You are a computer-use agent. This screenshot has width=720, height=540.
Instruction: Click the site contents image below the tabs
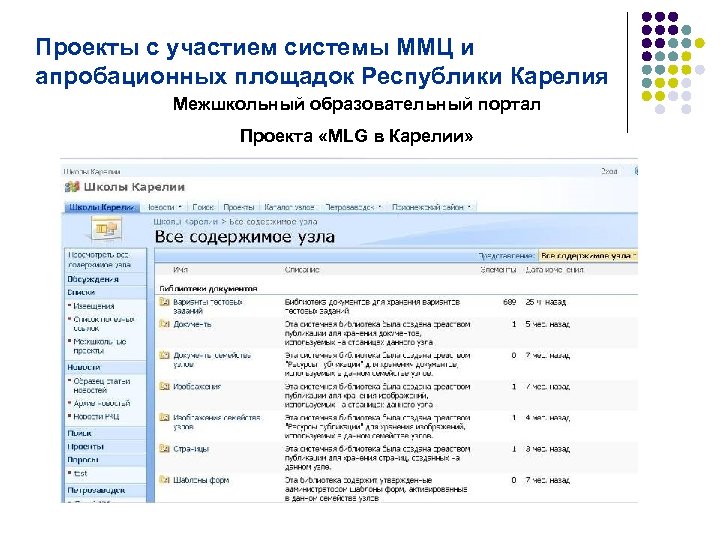(106, 229)
